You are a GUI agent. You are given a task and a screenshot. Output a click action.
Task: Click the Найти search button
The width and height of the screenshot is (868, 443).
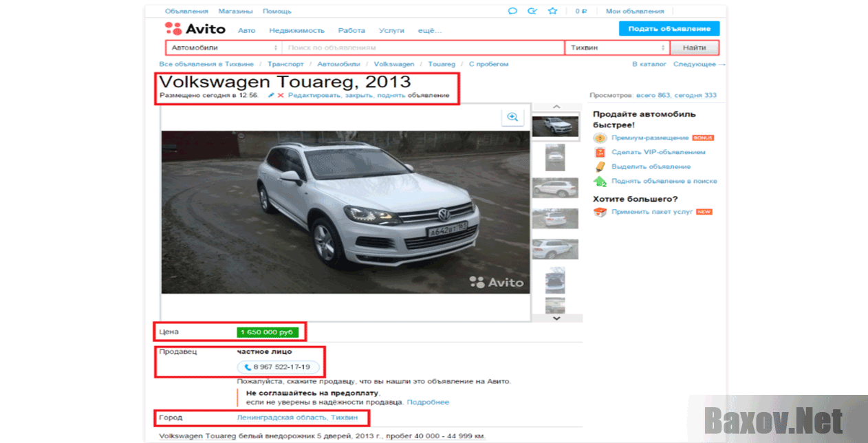[x=695, y=48]
